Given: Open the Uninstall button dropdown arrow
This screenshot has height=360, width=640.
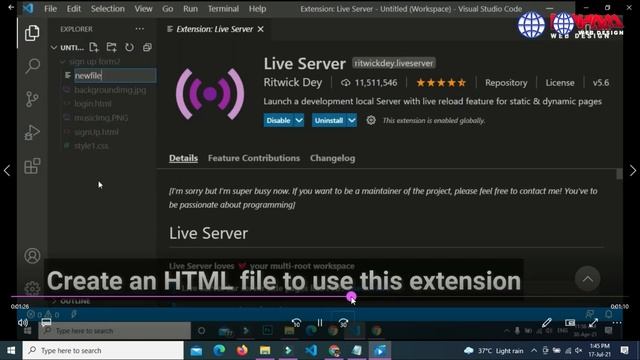Looking at the screenshot, I should tap(351, 120).
